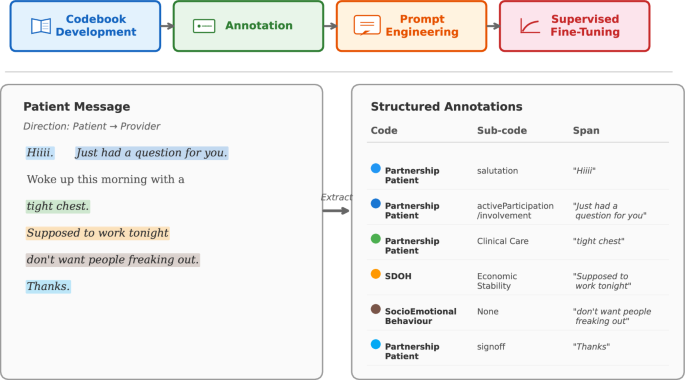Click 'Partnership Patient' in the Clinical Care row
Screen dimensions: 685x380
[x=412, y=245]
